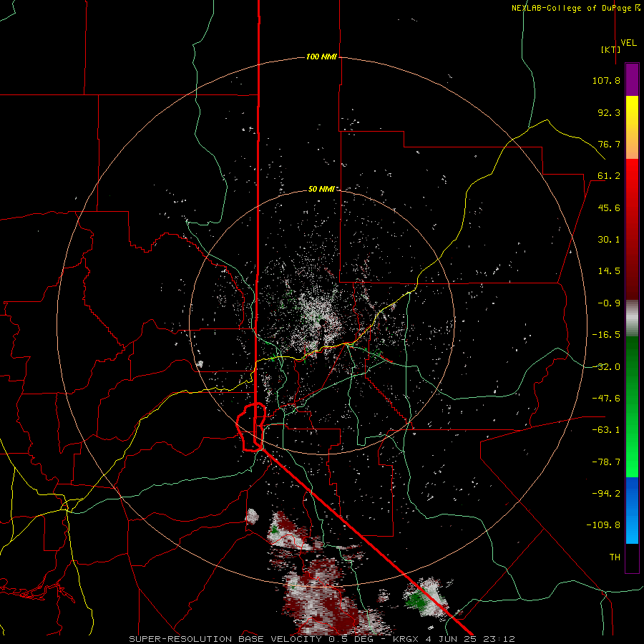Image resolution: width=644 pixels, height=644 pixels.
Task: Click the purple segment of the color bar
Action: 632,79
